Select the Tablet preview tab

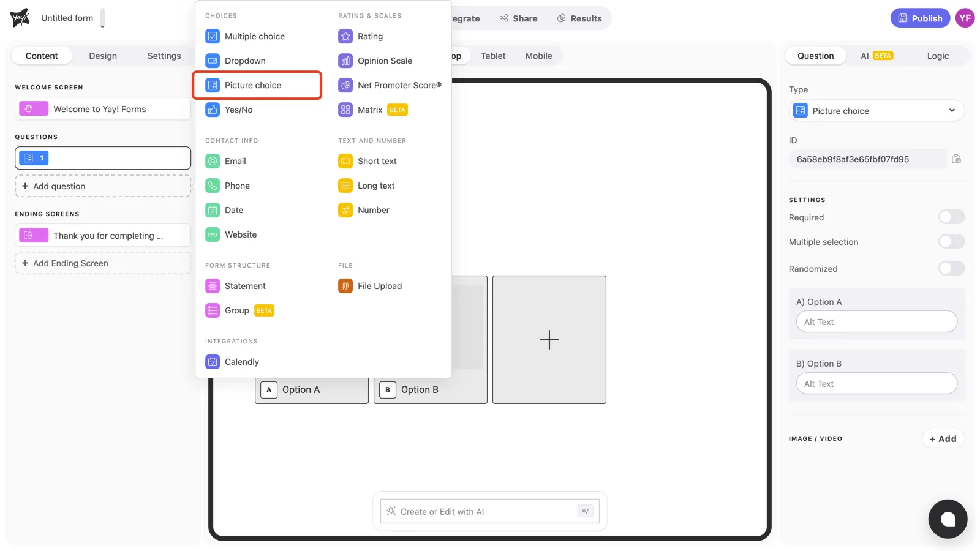point(493,56)
